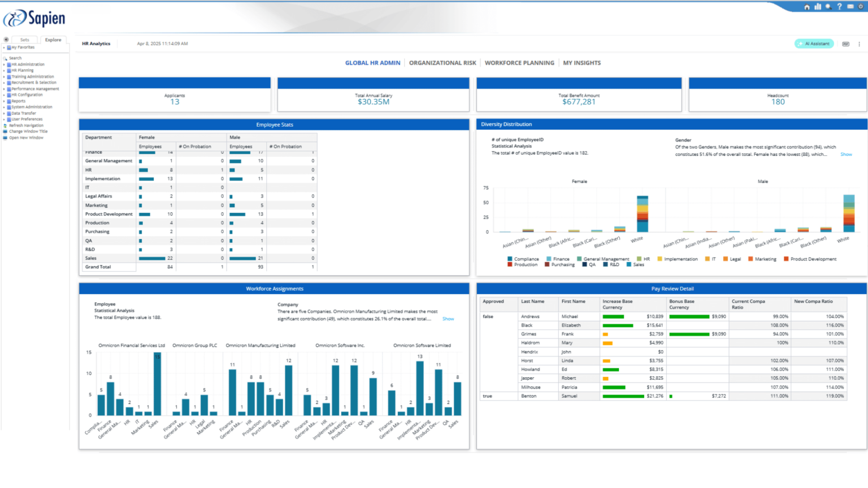Select Organizational Risk view
The image size is (868, 488).
(442, 63)
